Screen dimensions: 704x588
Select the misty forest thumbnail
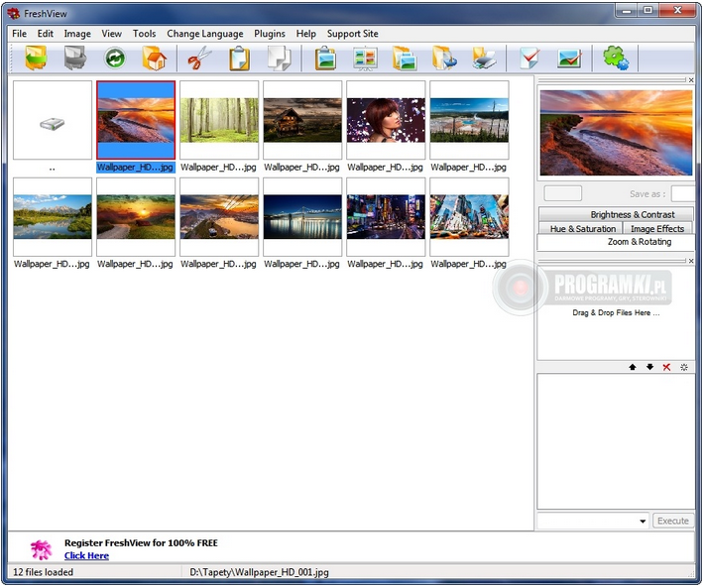point(219,120)
